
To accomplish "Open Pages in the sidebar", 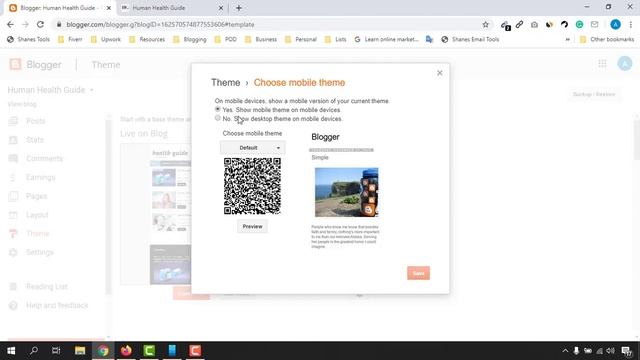I will [x=36, y=196].
